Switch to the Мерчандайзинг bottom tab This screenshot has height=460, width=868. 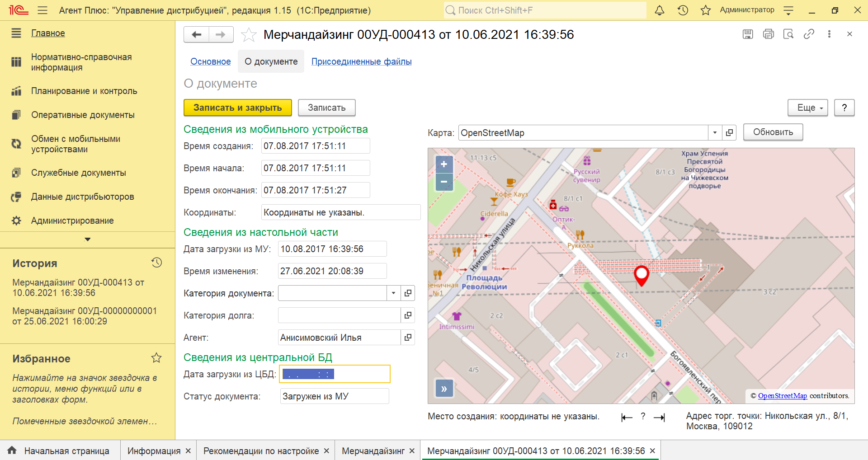373,451
